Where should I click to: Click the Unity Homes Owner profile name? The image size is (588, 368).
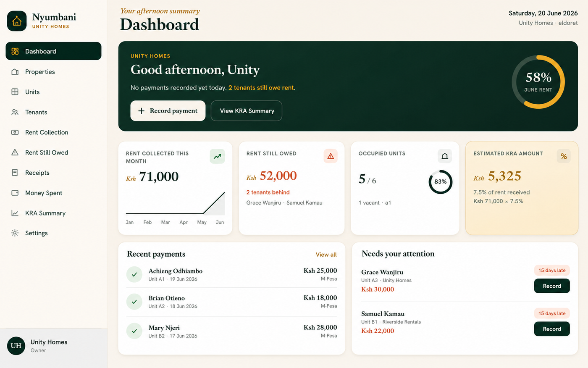49,342
